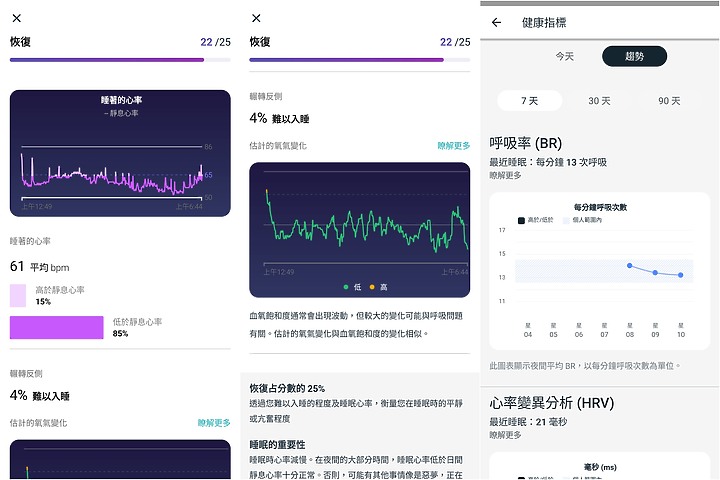Viewport: 720px width, 480px height.
Task: Open 瞭解更多 link in left panel
Action: click(x=214, y=423)
